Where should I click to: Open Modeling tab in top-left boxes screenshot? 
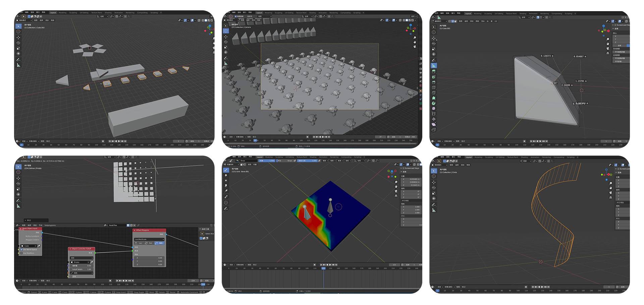(62, 12)
